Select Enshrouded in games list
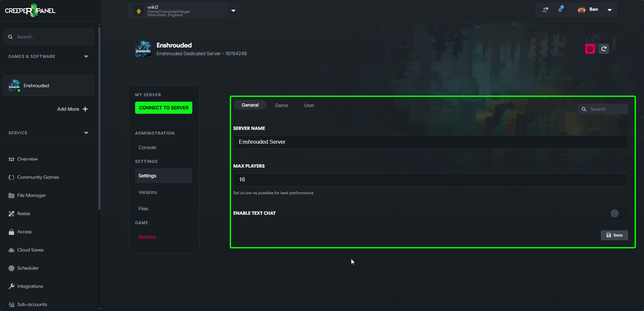The width and height of the screenshot is (644, 311). point(49,85)
